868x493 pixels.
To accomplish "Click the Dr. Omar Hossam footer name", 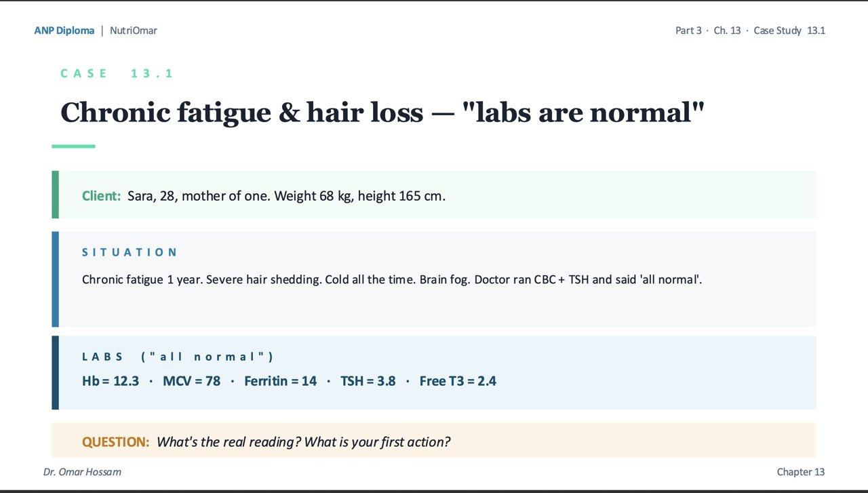I will click(82, 471).
